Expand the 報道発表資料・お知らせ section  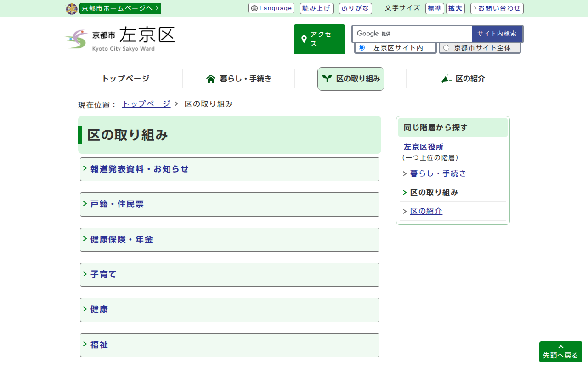click(229, 169)
